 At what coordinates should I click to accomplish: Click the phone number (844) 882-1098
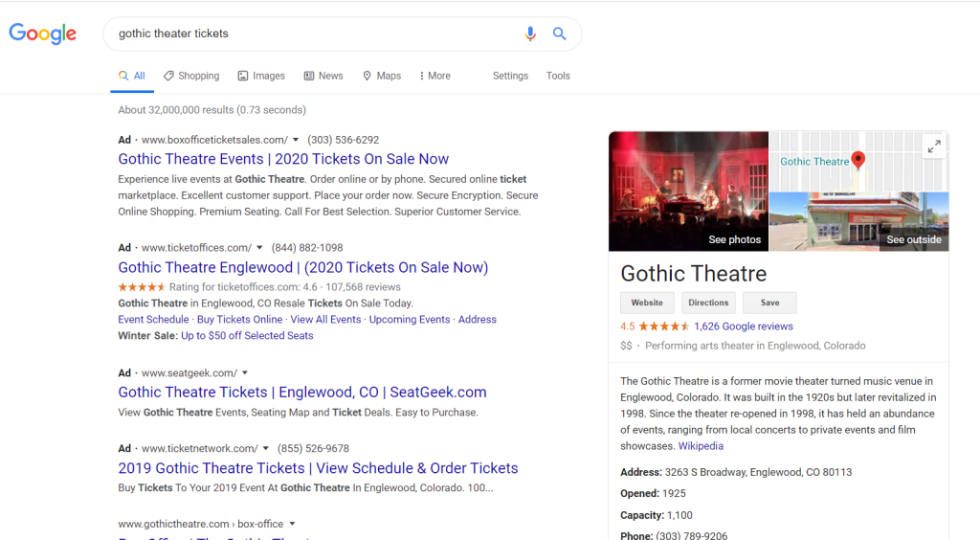coord(307,247)
